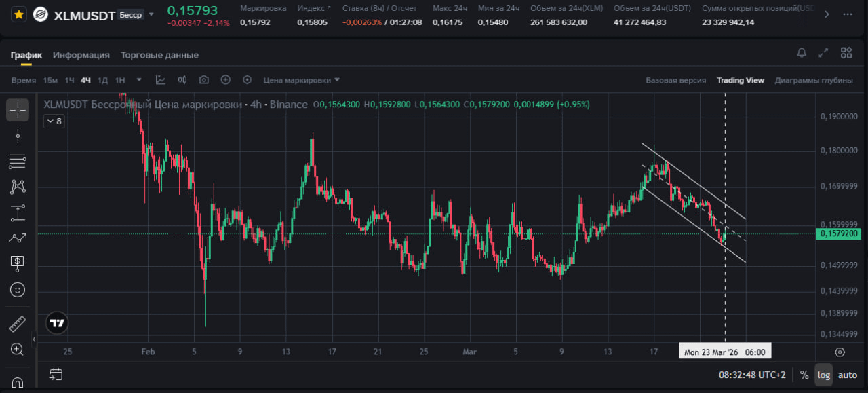Image resolution: width=868 pixels, height=393 pixels.
Task: Select the ruler measure tool
Action: (18, 324)
